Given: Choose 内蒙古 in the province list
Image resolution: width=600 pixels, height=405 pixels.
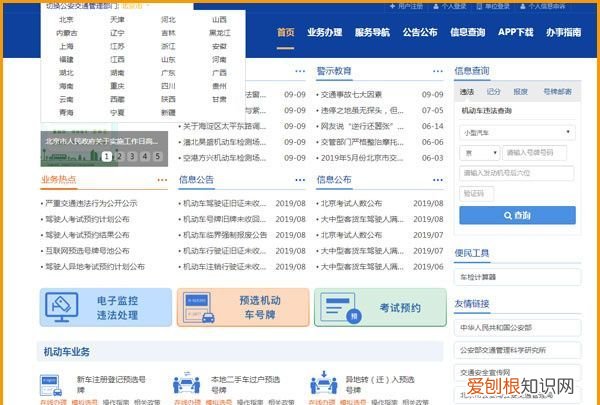Looking at the screenshot, I should tap(67, 33).
